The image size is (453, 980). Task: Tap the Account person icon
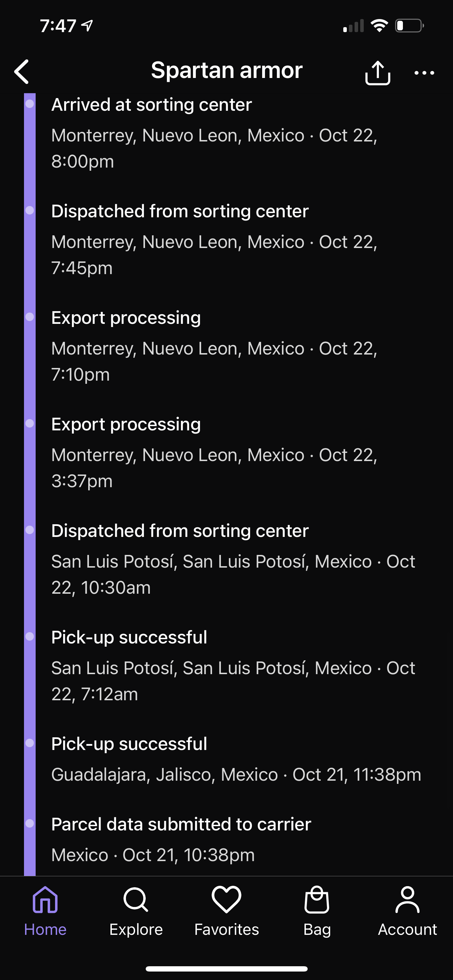pyautogui.click(x=407, y=900)
